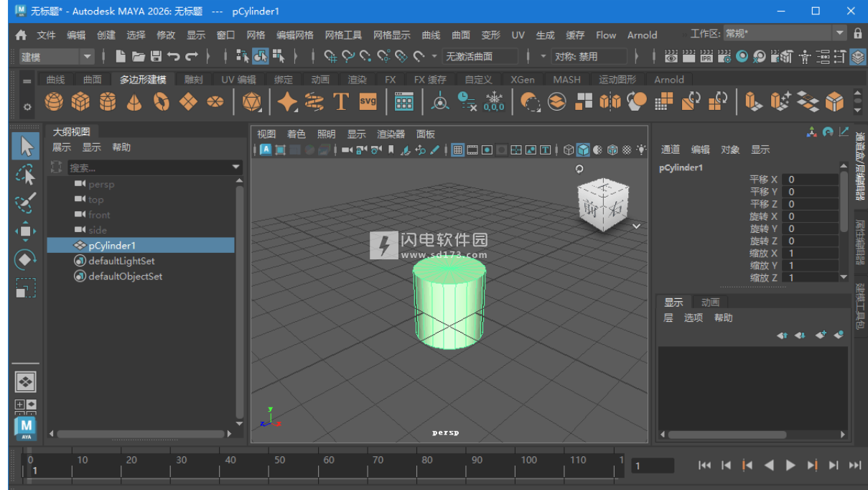This screenshot has height=490, width=868.
Task: Import SVG using the shelf icon
Action: (368, 103)
